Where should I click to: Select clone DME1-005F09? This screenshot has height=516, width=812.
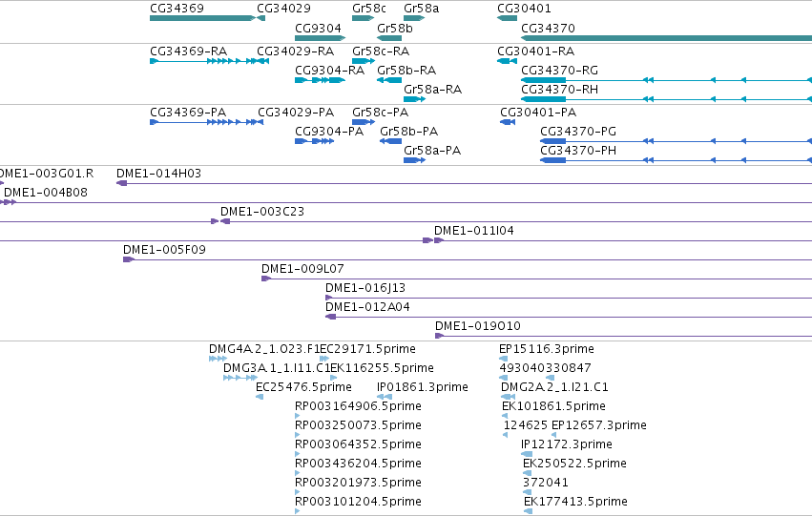[x=468, y=259]
